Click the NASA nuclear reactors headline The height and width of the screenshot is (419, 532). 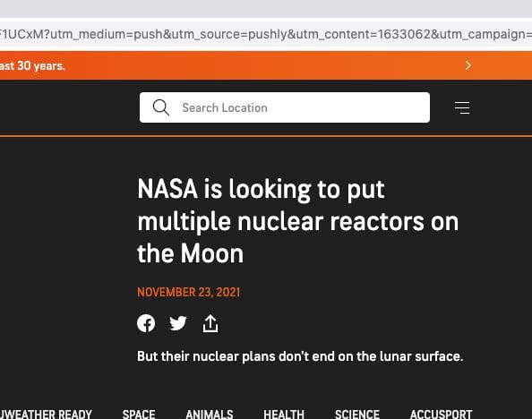(x=298, y=221)
